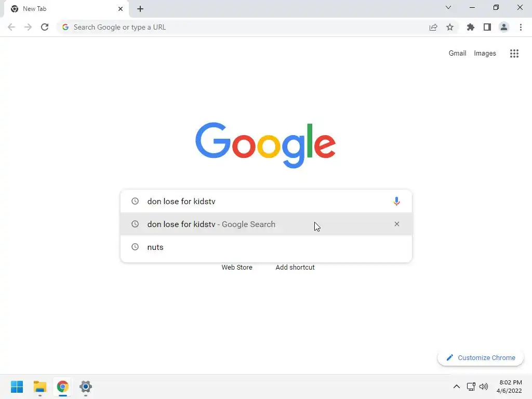Viewport: 532px width, 399px height.
Task: Close the New Tab tab
Action: (x=121, y=9)
